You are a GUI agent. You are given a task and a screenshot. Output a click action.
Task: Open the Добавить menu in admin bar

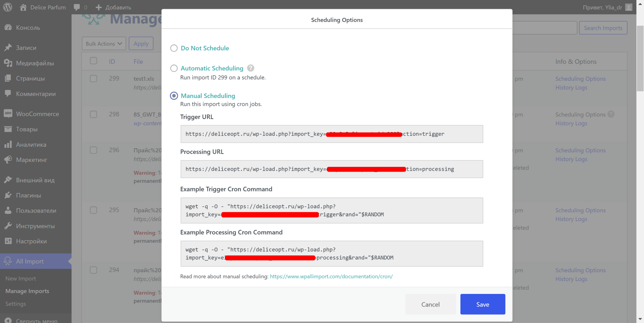[x=113, y=7]
